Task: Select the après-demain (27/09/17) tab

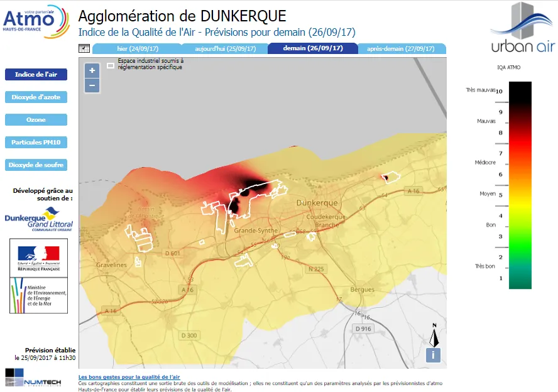Action: pos(401,48)
